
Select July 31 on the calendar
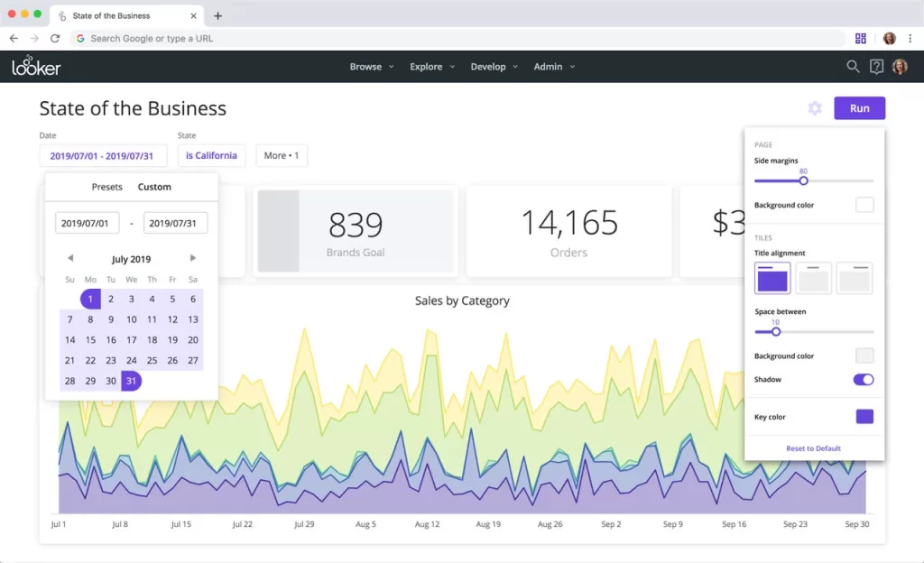coord(131,381)
